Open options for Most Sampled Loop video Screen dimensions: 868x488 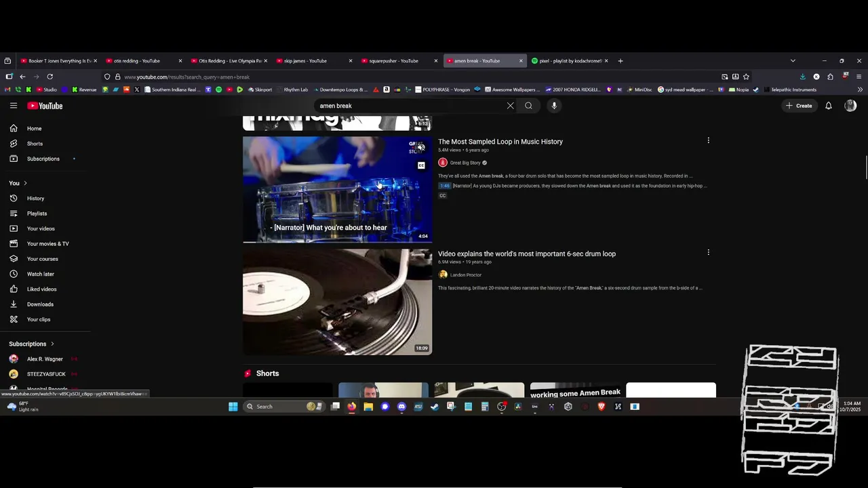point(708,140)
